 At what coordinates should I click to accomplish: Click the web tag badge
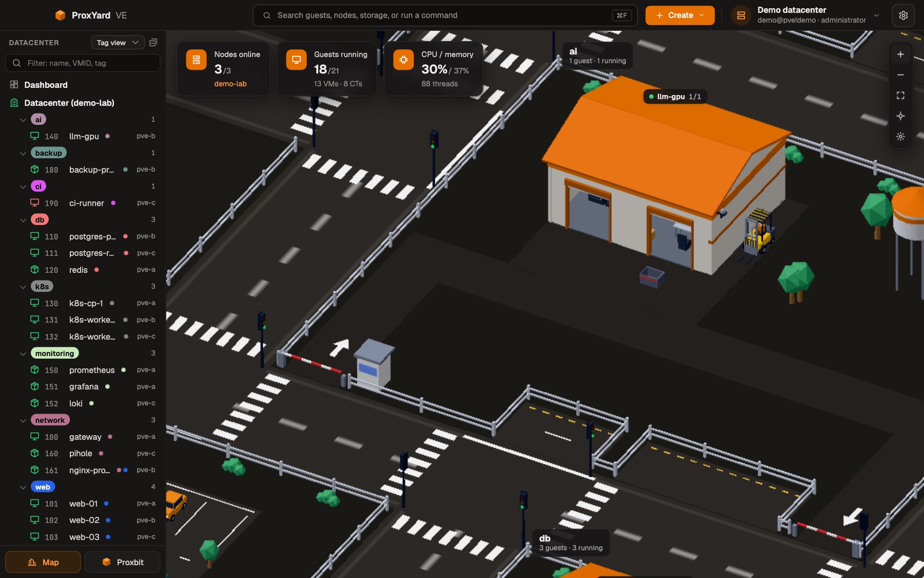[43, 487]
